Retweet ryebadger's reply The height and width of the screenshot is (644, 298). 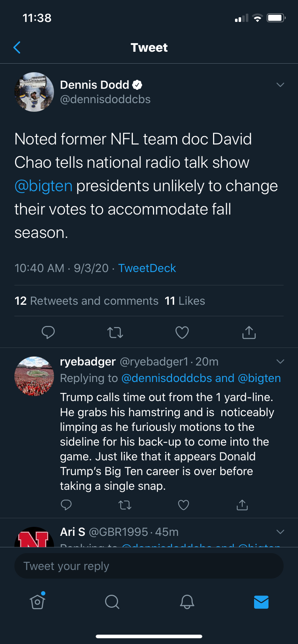click(x=125, y=505)
